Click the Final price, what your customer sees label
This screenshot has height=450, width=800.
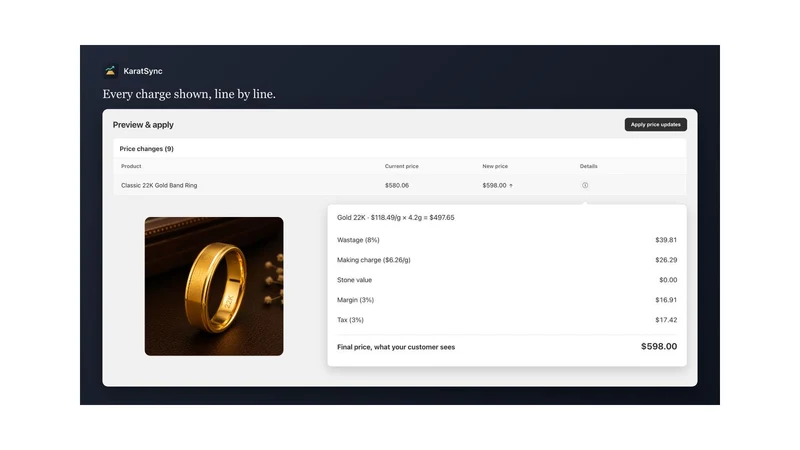(x=396, y=347)
